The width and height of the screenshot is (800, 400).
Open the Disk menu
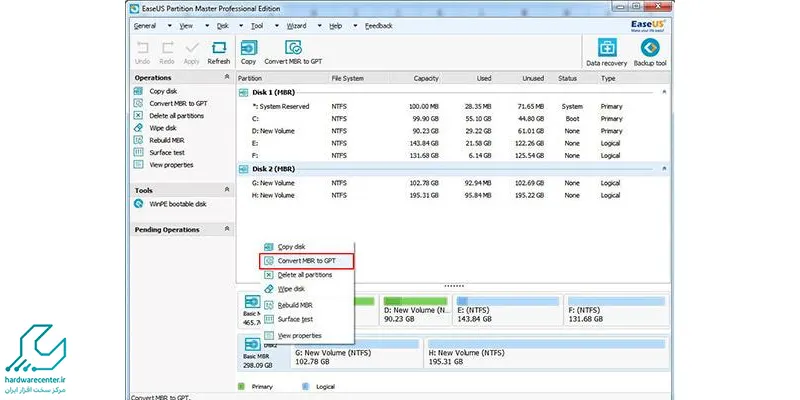click(x=223, y=26)
